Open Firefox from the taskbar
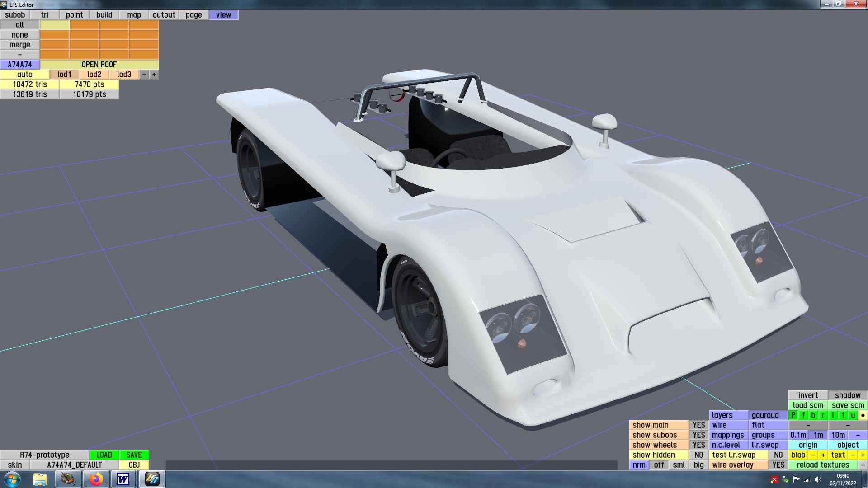 pos(96,479)
